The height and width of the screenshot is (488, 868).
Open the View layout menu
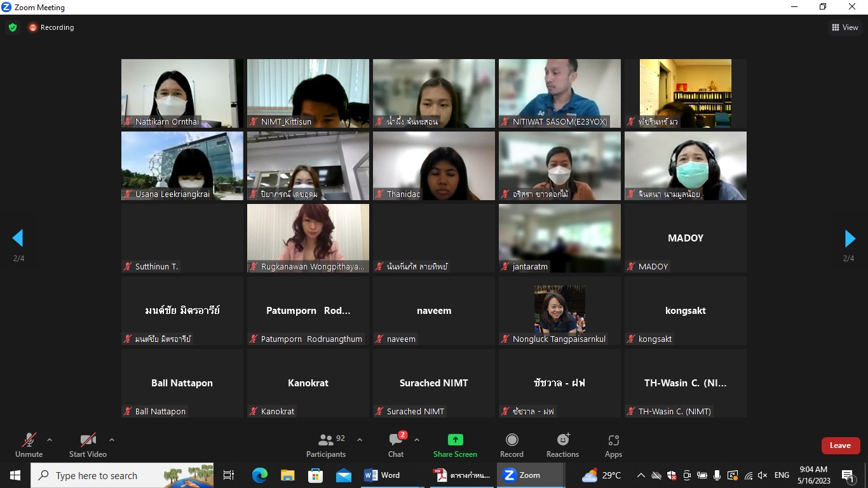(844, 27)
